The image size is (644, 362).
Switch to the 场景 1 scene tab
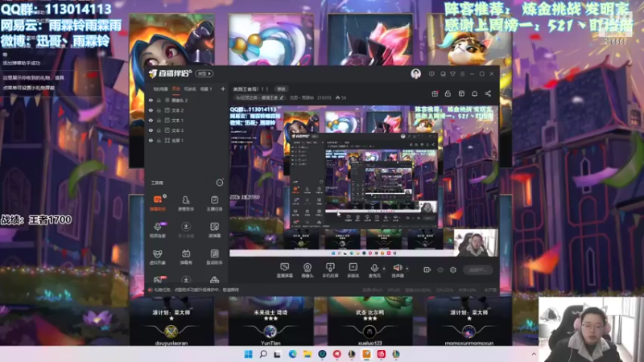(206, 89)
